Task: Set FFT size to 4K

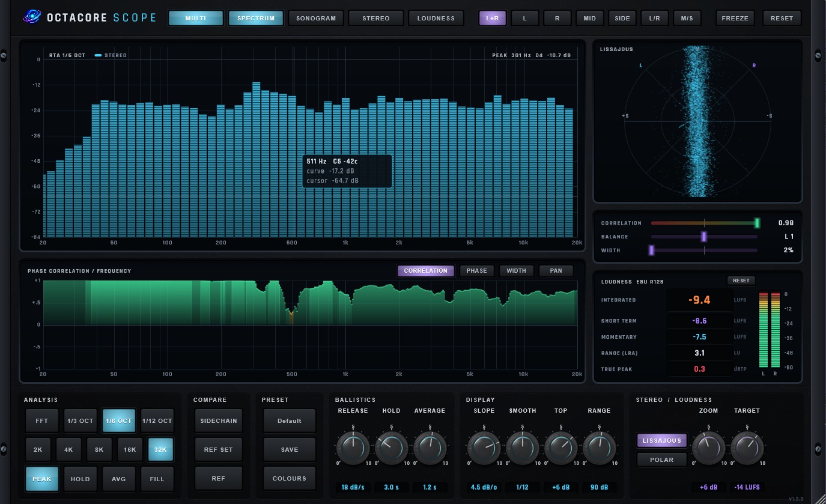Action: click(x=68, y=449)
